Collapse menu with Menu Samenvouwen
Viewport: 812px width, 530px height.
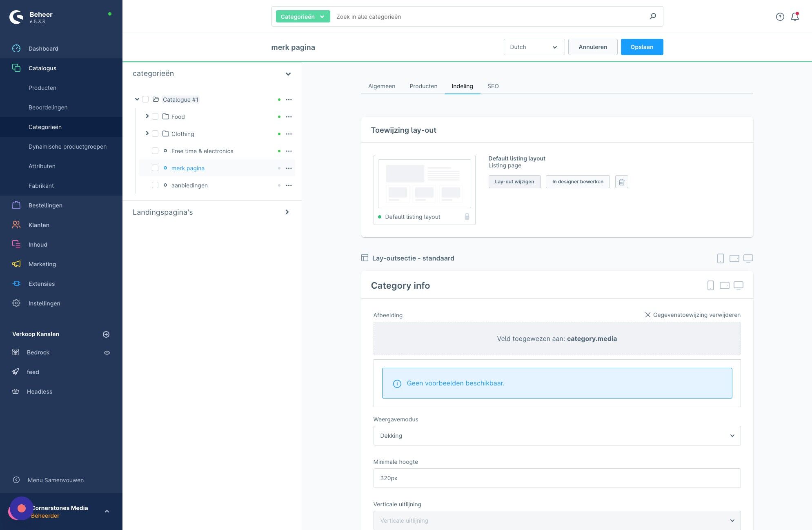56,480
